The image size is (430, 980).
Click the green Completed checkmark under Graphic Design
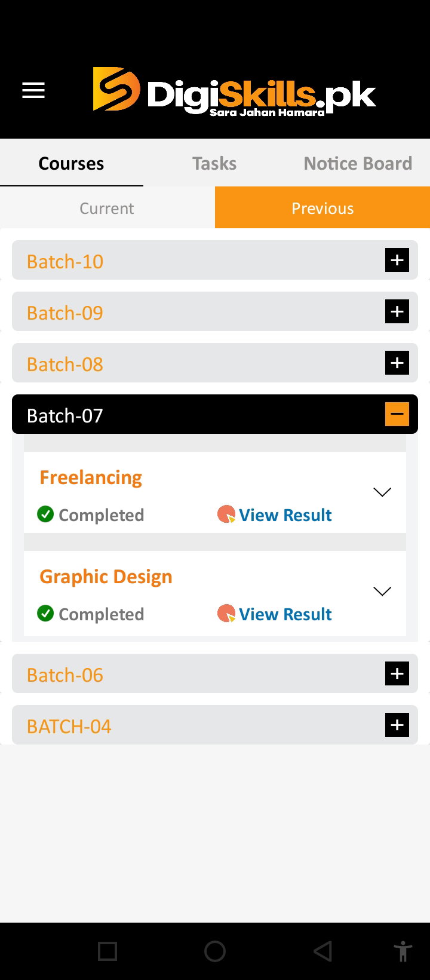(45, 613)
